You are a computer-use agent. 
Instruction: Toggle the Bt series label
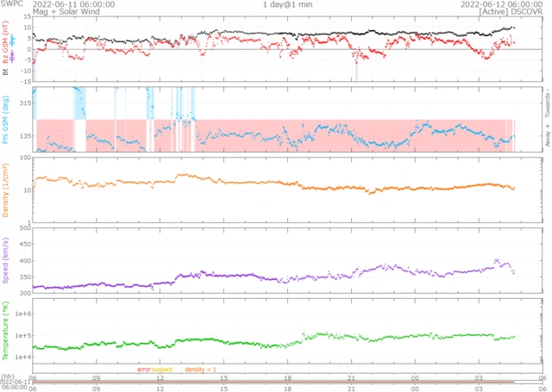(5, 72)
